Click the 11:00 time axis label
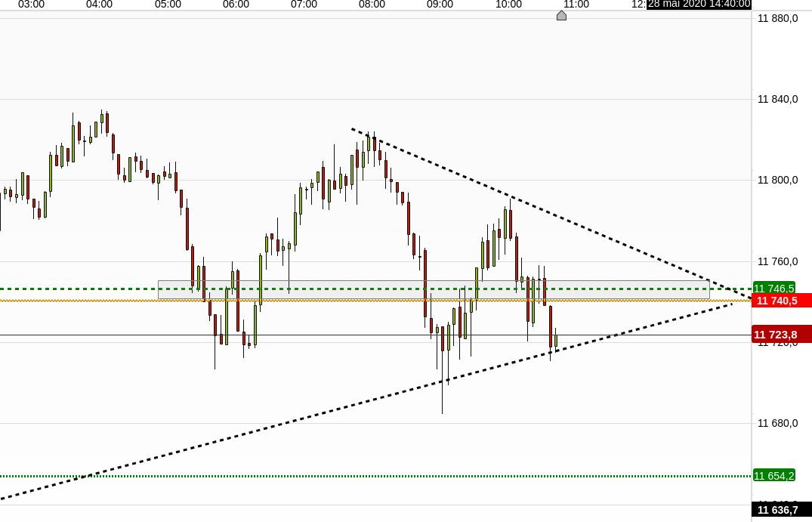The width and height of the screenshot is (812, 522). (576, 5)
